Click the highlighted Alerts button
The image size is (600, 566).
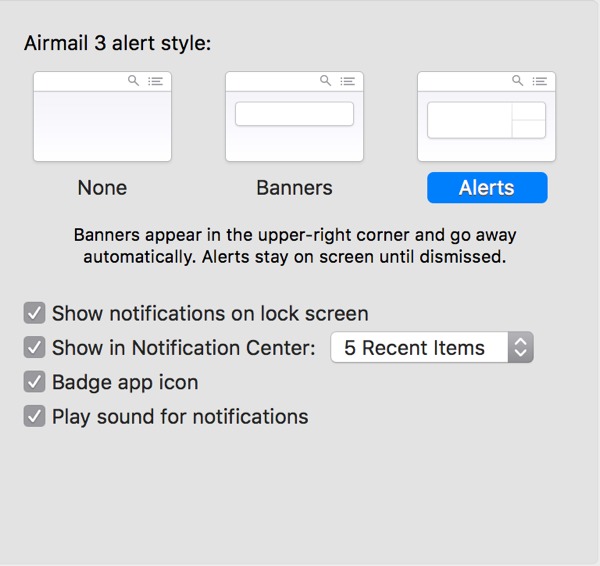click(x=487, y=188)
